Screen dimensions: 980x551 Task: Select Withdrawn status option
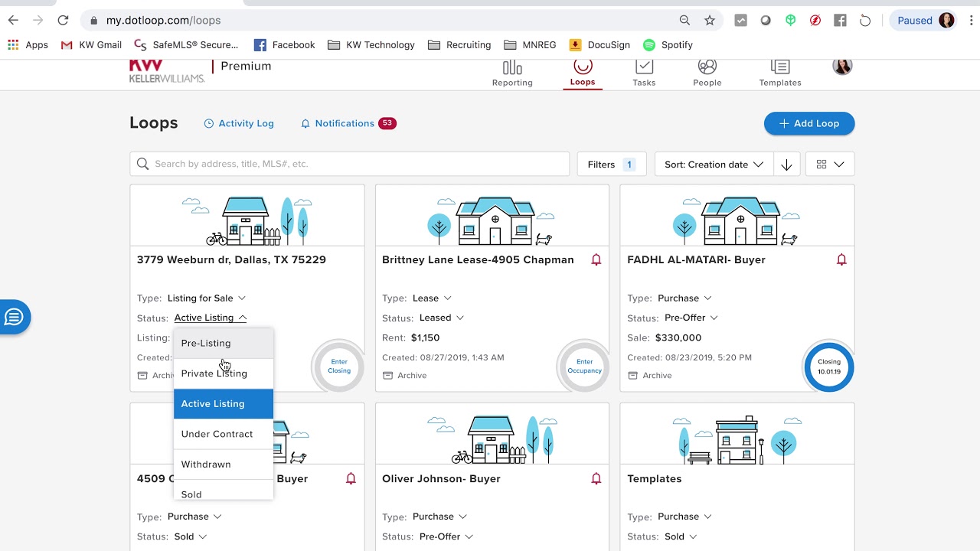click(224, 465)
